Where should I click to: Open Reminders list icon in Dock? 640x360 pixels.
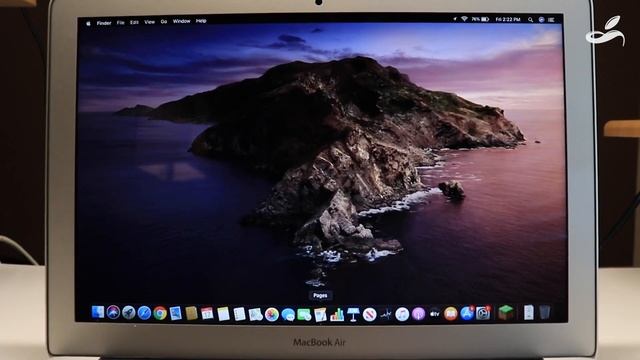click(x=239, y=314)
